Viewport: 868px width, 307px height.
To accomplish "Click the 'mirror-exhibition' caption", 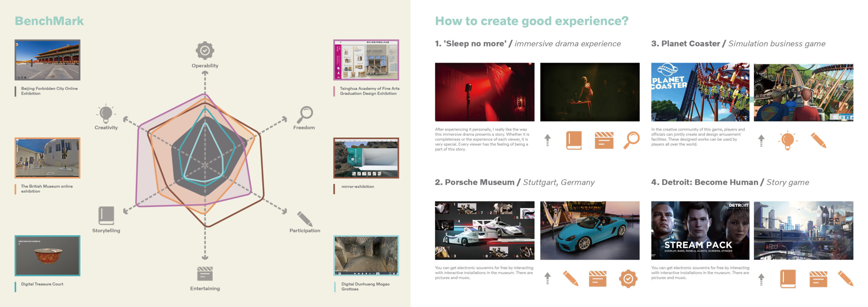I will [x=358, y=187].
